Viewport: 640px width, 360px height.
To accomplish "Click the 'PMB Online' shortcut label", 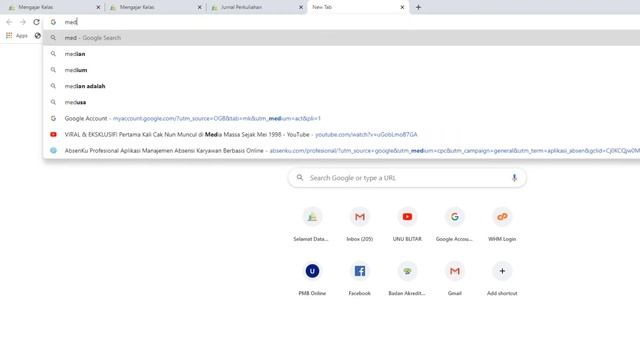I will pyautogui.click(x=312, y=293).
